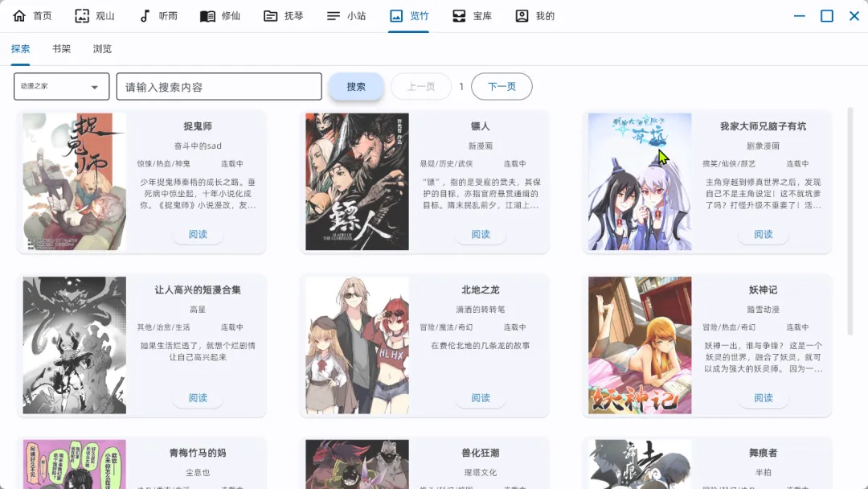This screenshot has height=489, width=868.
Task: Switch to the 书架 tab
Action: point(61,49)
